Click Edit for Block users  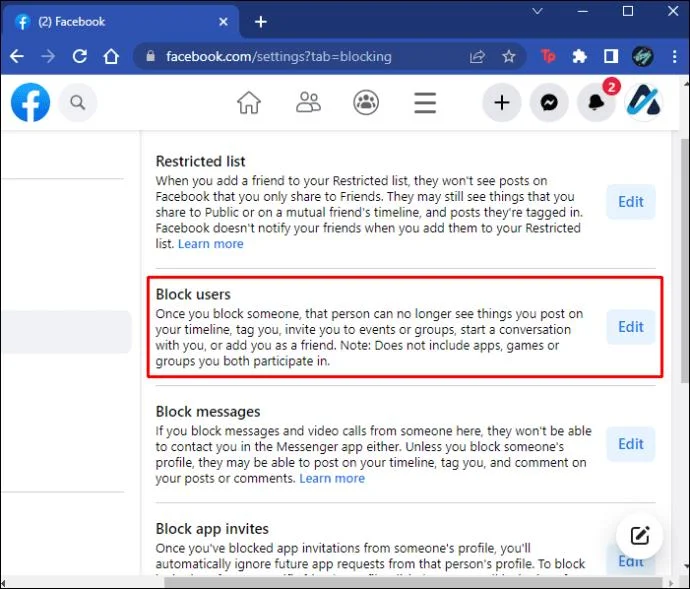tap(631, 327)
